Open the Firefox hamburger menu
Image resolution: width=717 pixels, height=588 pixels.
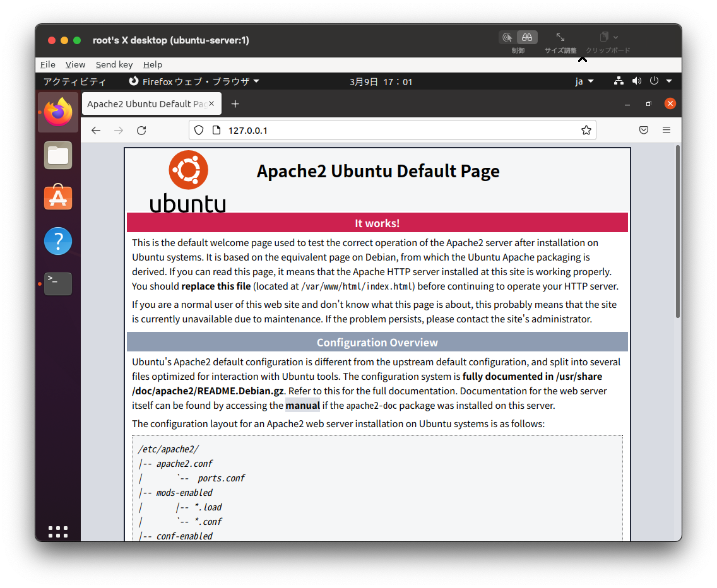(667, 131)
